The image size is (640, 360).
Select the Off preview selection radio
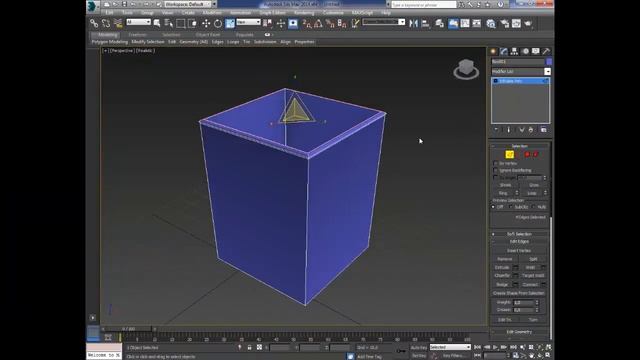tap(493, 207)
